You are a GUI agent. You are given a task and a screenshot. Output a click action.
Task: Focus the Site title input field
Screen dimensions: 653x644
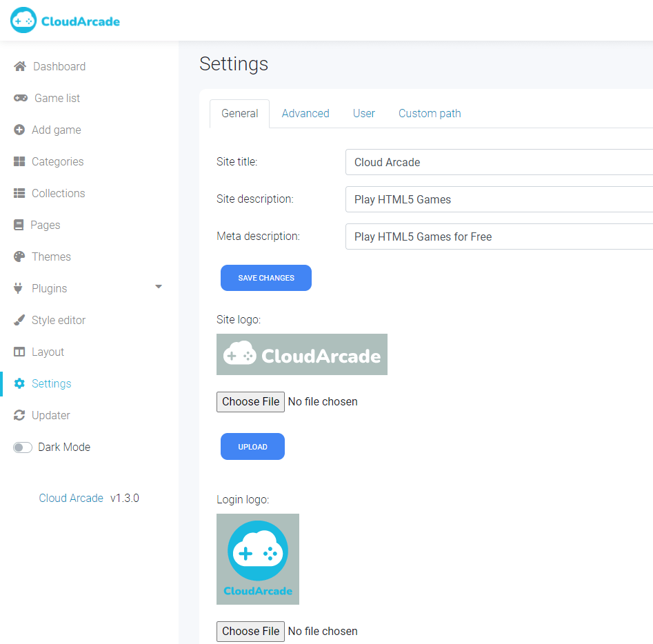coord(499,162)
